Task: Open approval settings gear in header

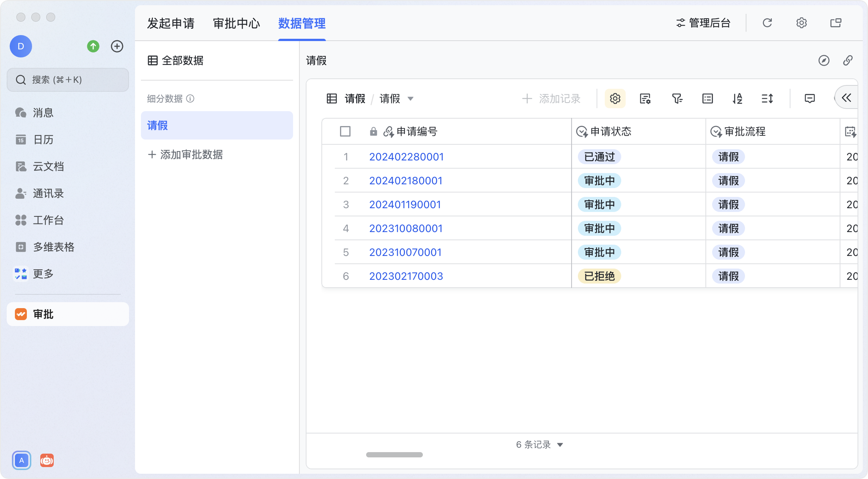Action: [x=801, y=23]
